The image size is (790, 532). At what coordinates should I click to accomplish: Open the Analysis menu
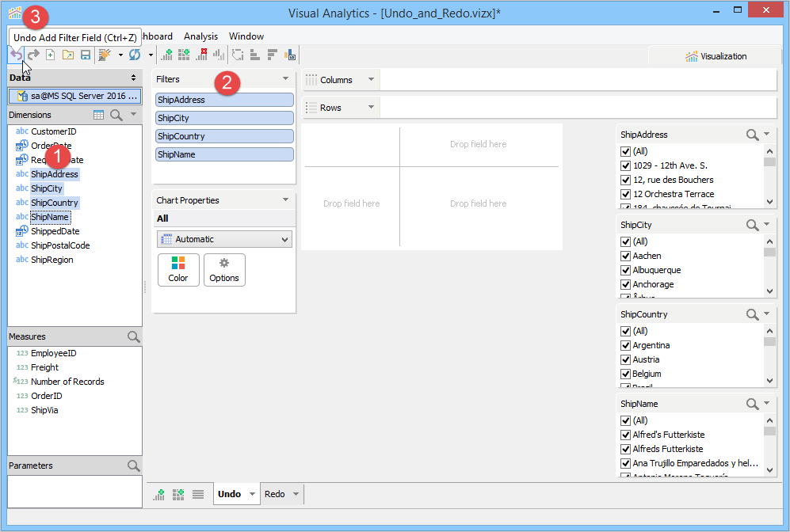pos(200,36)
